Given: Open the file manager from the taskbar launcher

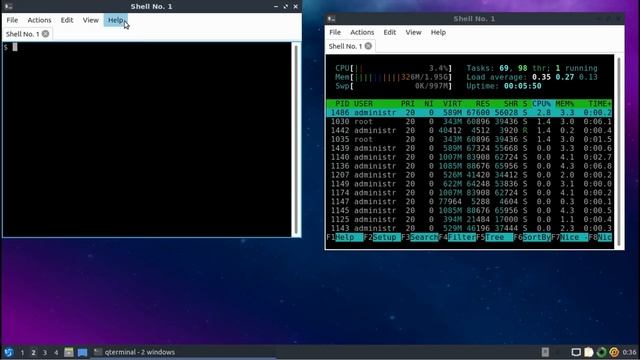Looking at the screenshot, I should pos(69,352).
